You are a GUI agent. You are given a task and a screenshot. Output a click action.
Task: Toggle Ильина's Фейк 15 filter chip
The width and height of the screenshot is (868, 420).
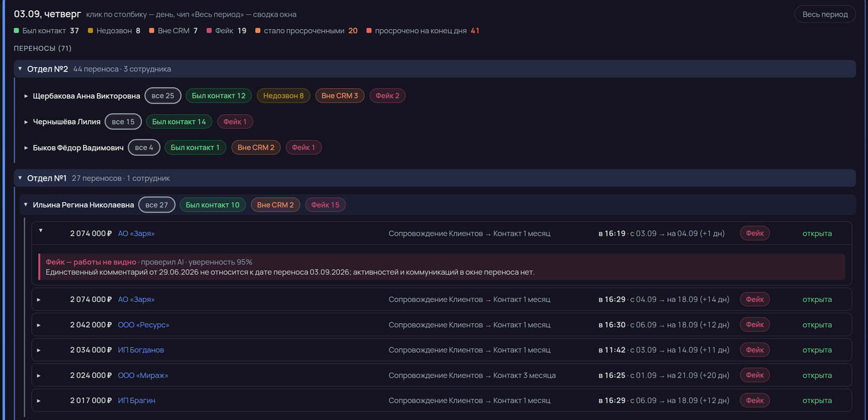[325, 205]
